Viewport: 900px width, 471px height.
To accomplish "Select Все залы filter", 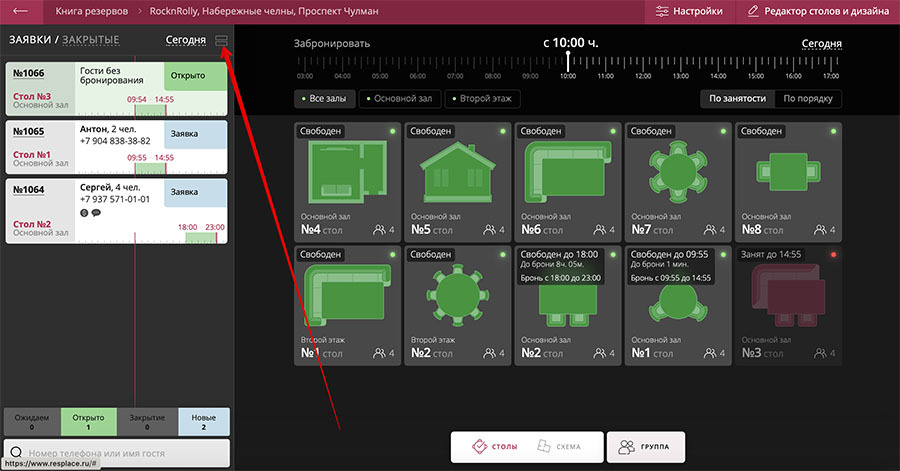I will [x=324, y=99].
